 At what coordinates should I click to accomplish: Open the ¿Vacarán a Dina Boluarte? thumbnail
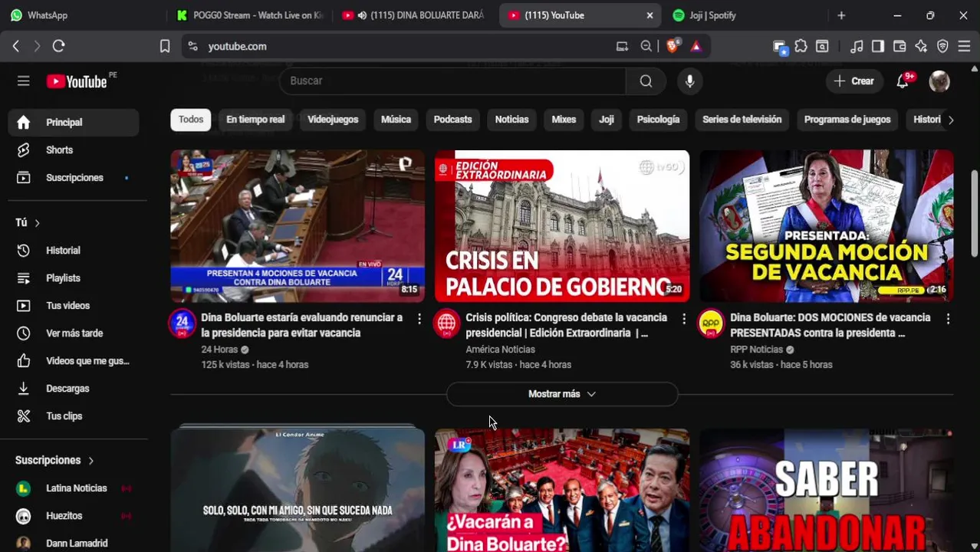(562, 491)
